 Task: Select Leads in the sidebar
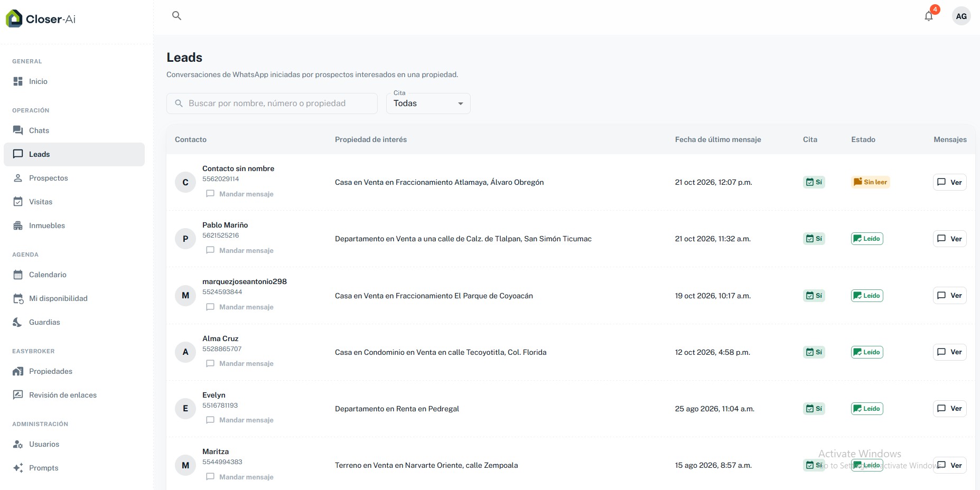coord(74,154)
